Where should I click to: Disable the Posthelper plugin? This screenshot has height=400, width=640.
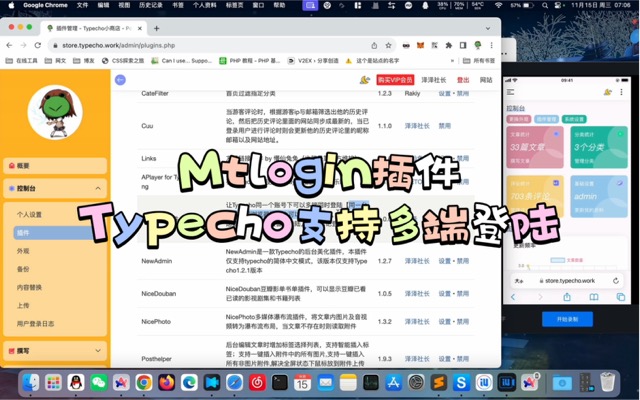(462, 359)
